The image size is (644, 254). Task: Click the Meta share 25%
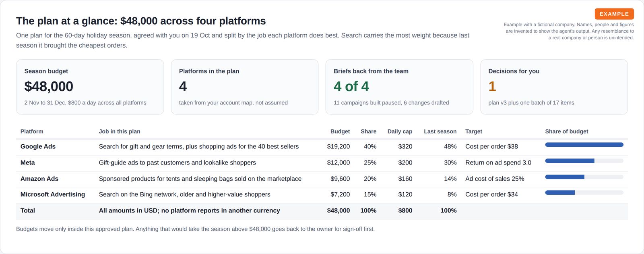370,162
